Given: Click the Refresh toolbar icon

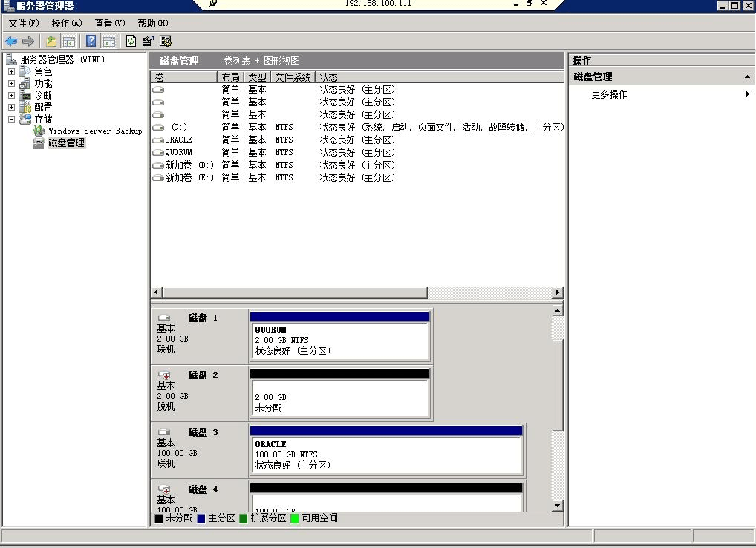Looking at the screenshot, I should pyautogui.click(x=131, y=42).
